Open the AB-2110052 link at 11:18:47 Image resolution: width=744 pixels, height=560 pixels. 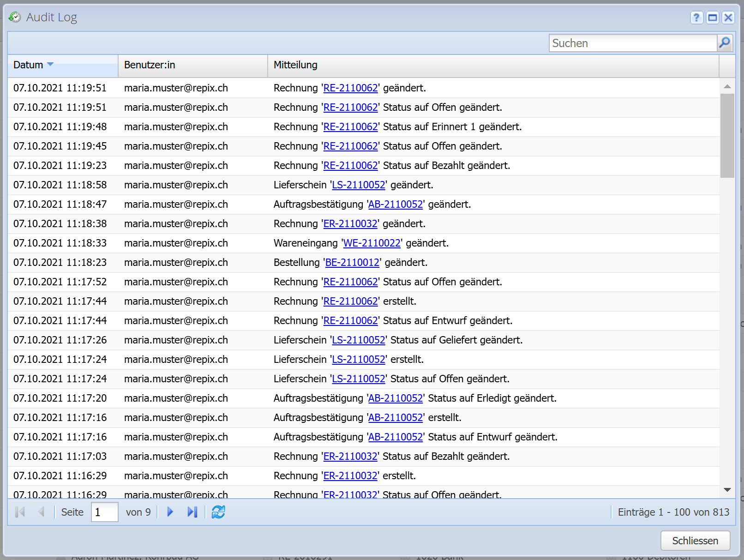(x=395, y=205)
